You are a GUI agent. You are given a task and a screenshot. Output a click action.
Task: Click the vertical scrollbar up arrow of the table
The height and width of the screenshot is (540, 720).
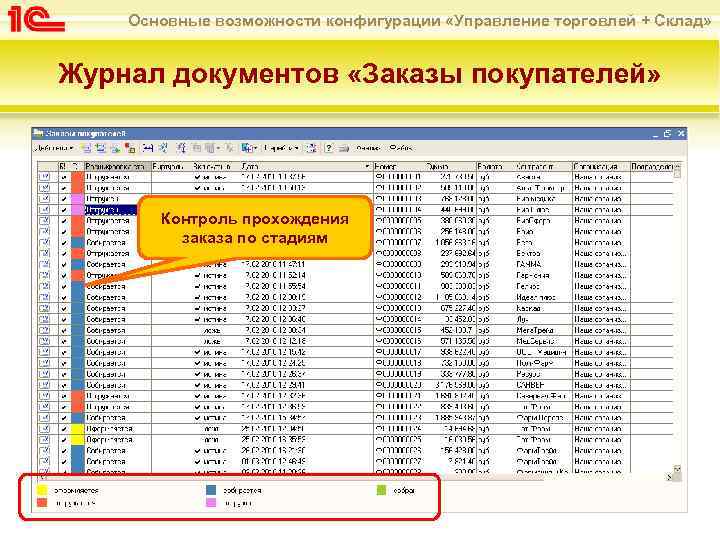pos(677,167)
